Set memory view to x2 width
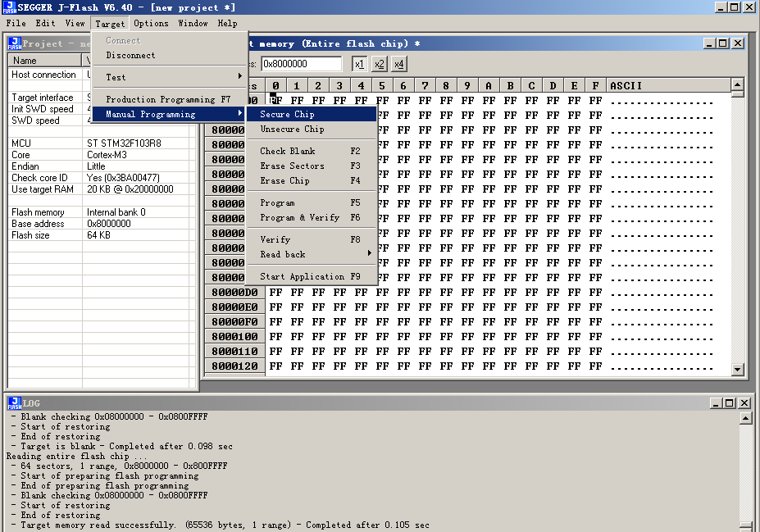This screenshot has height=532, width=760. click(379, 64)
